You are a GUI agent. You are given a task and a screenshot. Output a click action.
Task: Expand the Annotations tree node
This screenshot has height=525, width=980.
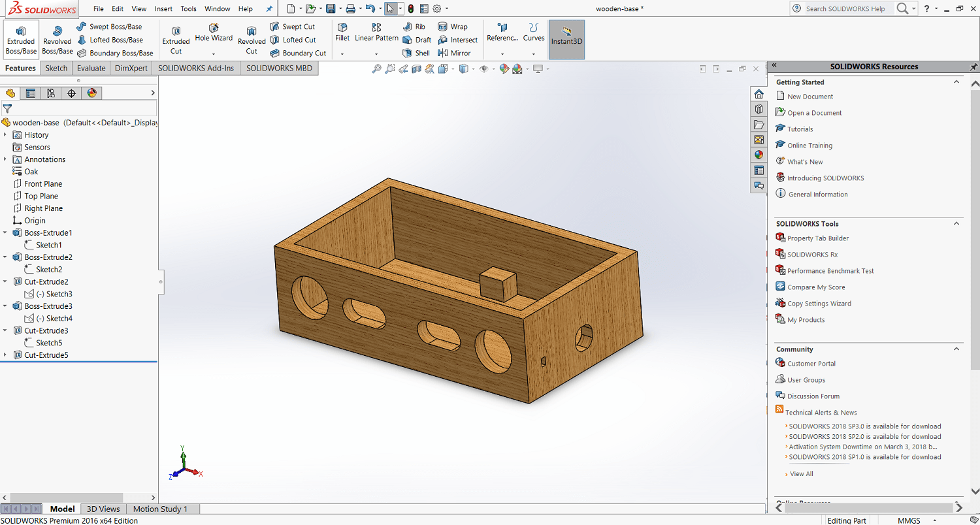click(x=5, y=159)
